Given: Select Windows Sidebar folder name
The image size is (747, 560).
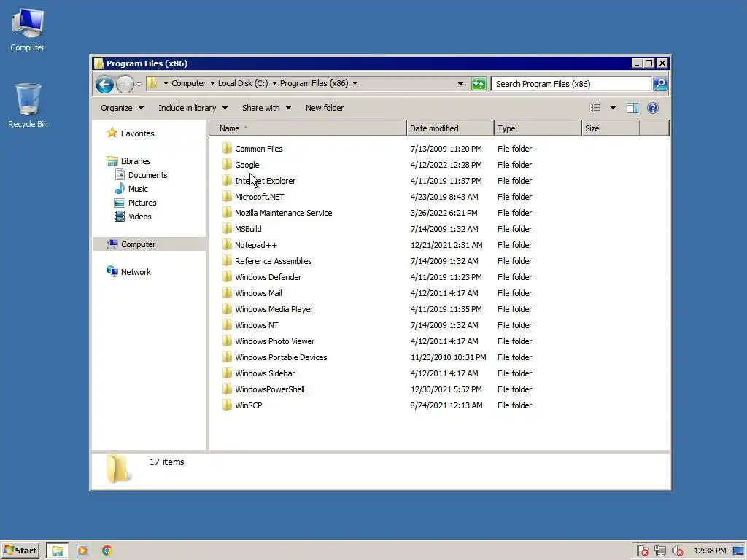Looking at the screenshot, I should click(x=265, y=373).
